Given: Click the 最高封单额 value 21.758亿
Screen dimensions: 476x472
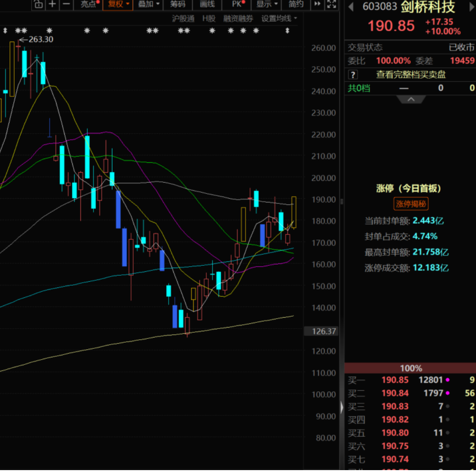Looking at the screenshot, I should click(431, 253).
